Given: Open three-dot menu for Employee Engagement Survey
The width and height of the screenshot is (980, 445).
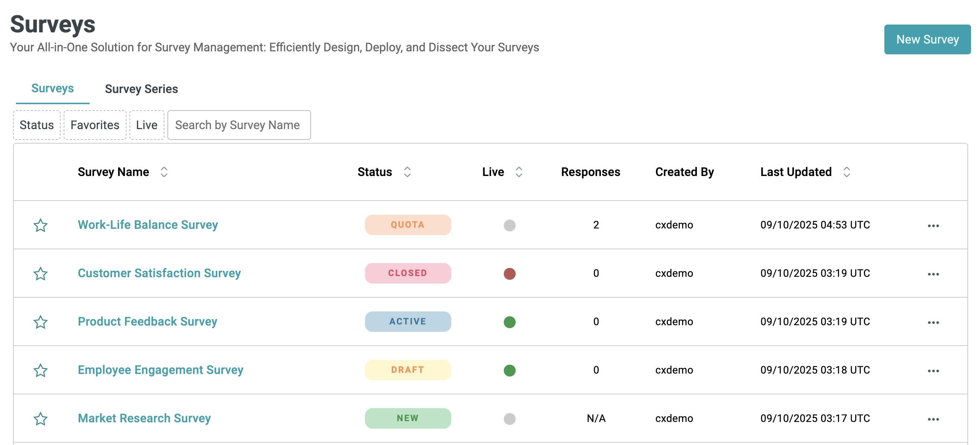Looking at the screenshot, I should 933,371.
